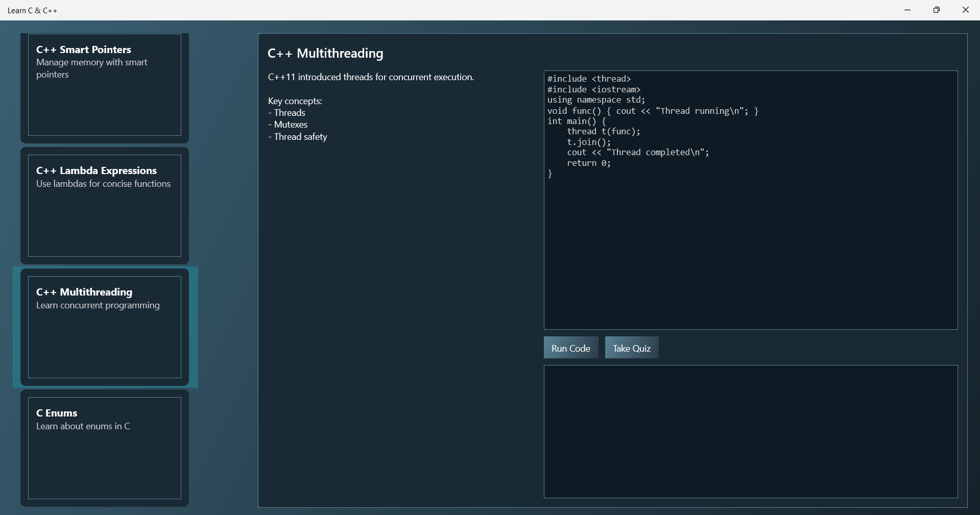Click the Learn C & C++ title bar label
Screen dimensions: 980x515
pyautogui.click(x=32, y=10)
